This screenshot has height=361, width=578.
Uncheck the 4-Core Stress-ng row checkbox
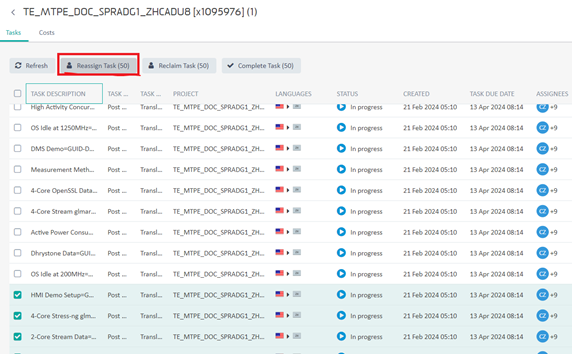coord(17,316)
